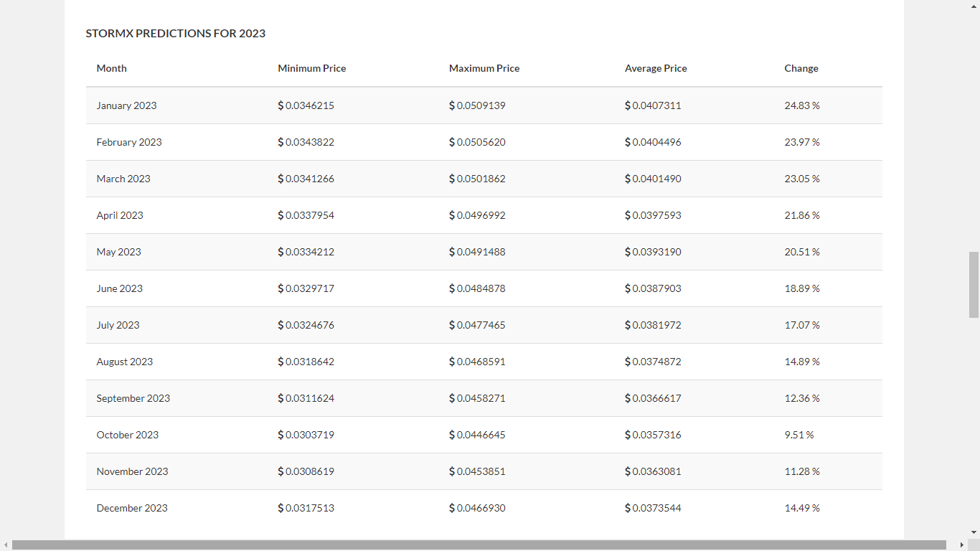
Task: Click minimum price $0.0329717
Action: (x=306, y=288)
